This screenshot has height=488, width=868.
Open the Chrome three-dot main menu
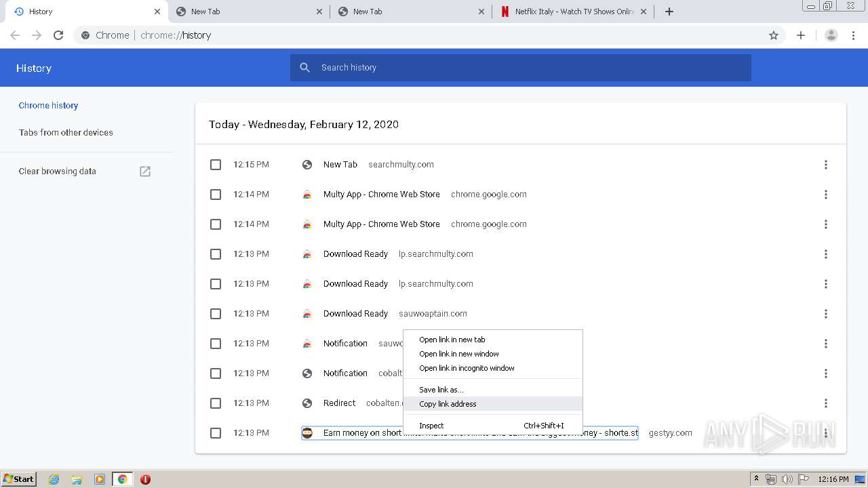853,35
